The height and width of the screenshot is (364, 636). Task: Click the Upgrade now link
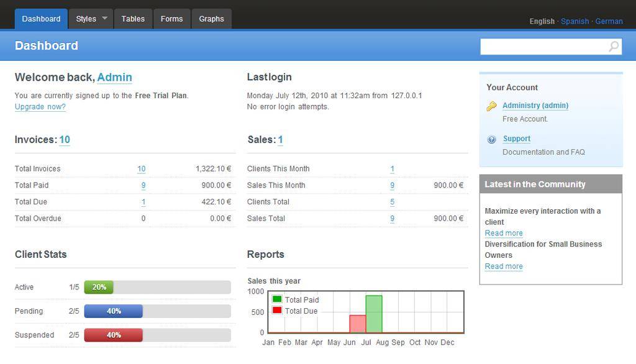[x=40, y=107]
